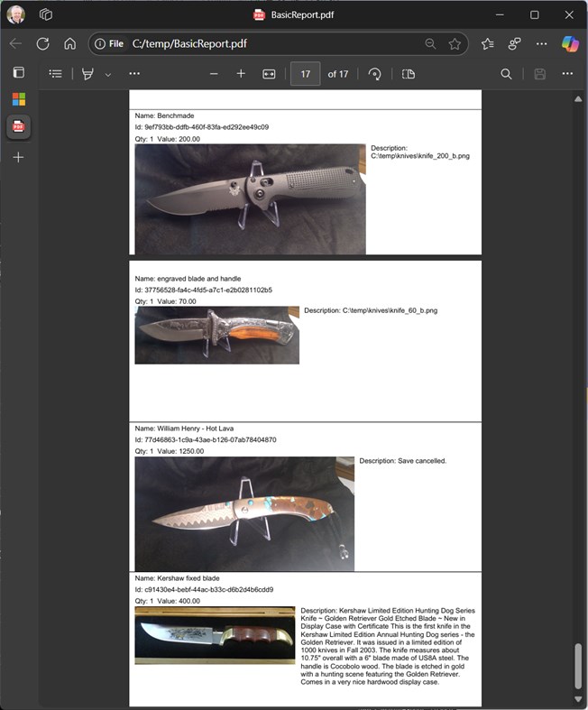
Task: Open the browser Settings and more menu
Action: click(541, 44)
